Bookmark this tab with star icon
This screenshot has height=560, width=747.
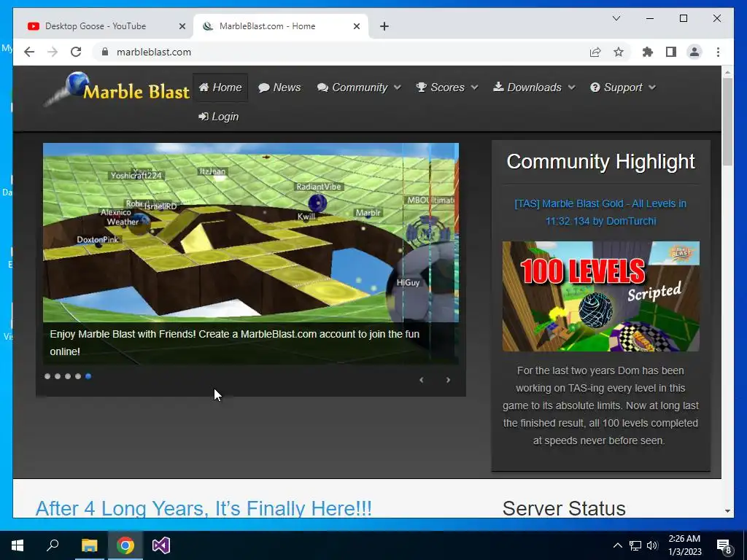click(x=619, y=52)
